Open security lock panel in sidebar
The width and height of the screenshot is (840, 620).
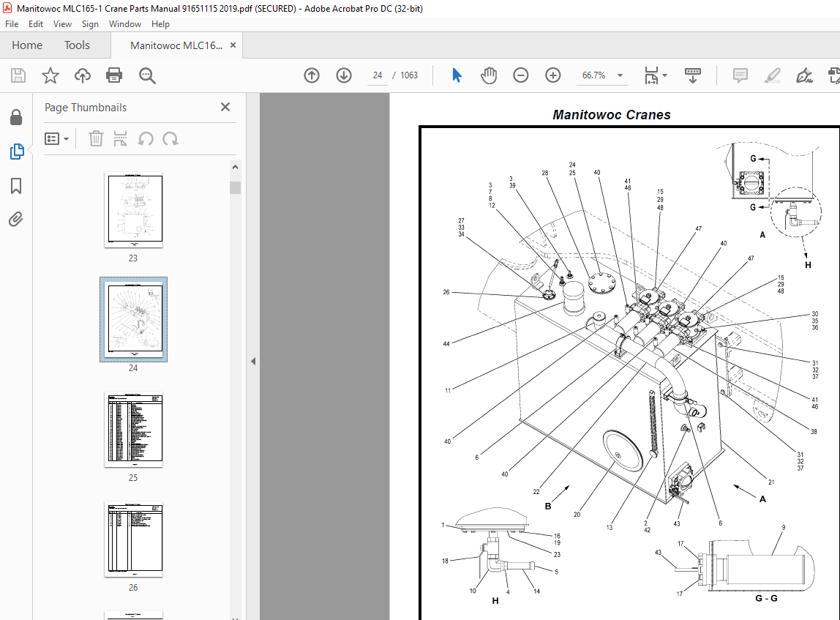tap(16, 117)
